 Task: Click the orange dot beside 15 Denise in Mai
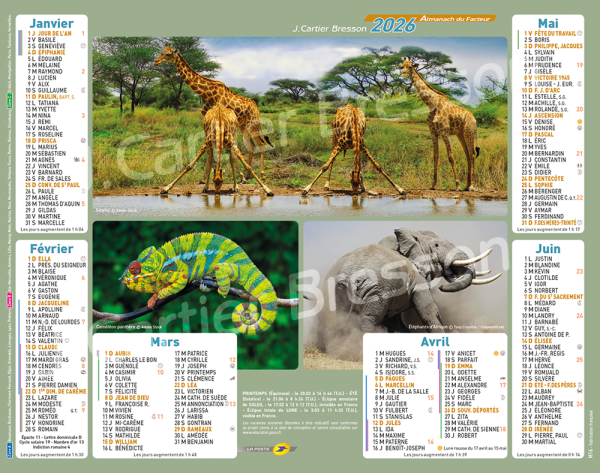pyautogui.click(x=580, y=121)
